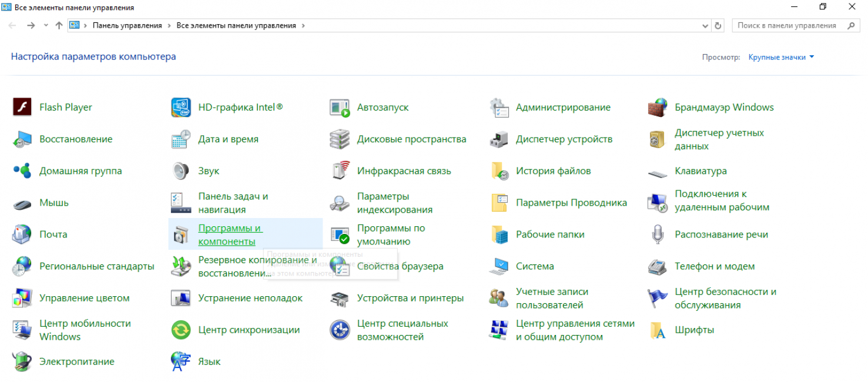Open the Инфракрасная связь icon

coord(340,171)
